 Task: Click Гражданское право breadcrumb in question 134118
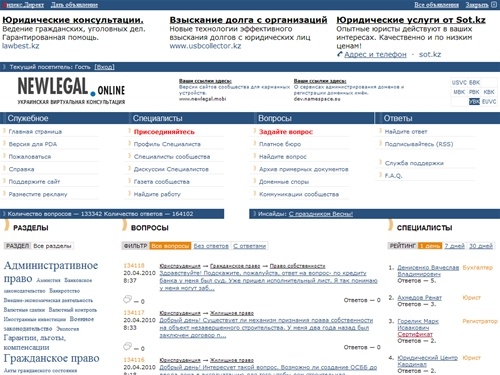tap(235, 266)
